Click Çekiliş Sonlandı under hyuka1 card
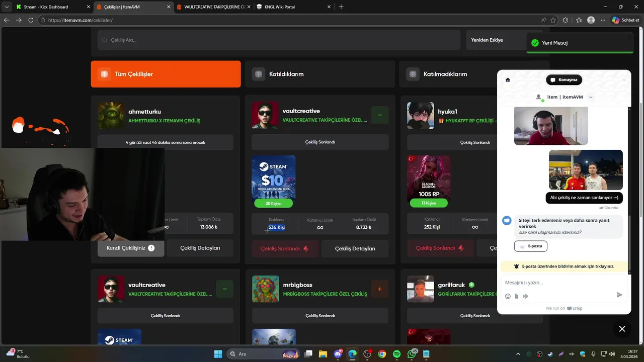Screen dimensions: 644x362 (x=440, y=248)
